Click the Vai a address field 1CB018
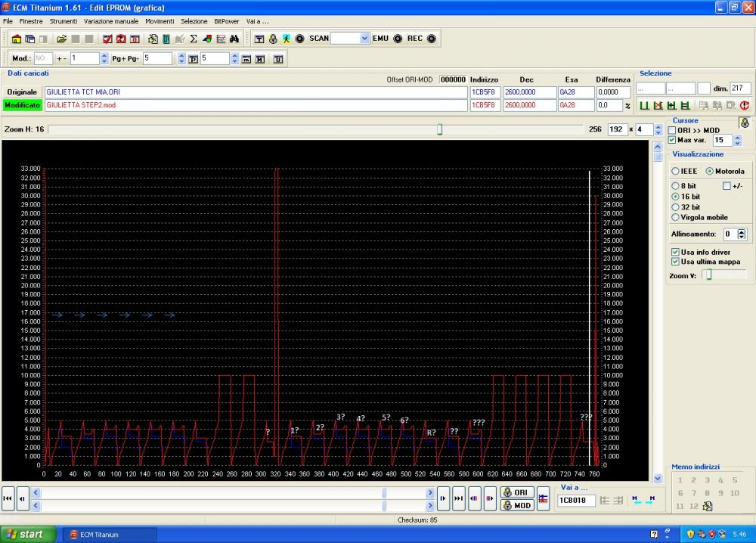Image resolution: width=756 pixels, height=543 pixels. (x=576, y=501)
